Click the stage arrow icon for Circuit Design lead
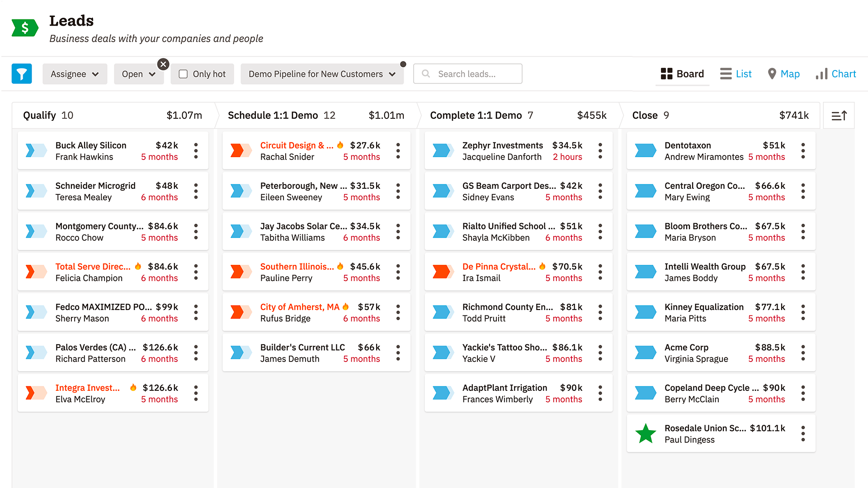Screen dimensions: 868x488 click(241, 150)
